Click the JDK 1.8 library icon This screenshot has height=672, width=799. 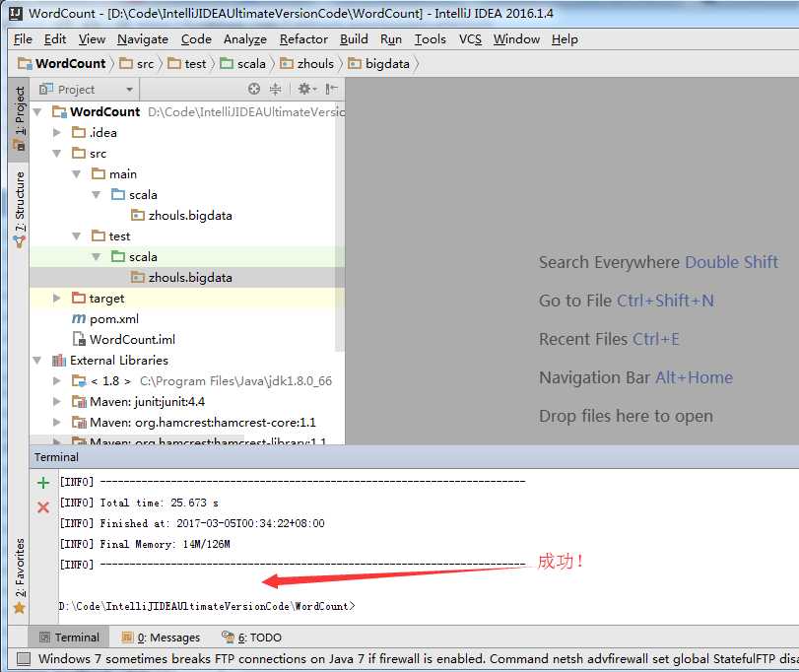coord(79,381)
